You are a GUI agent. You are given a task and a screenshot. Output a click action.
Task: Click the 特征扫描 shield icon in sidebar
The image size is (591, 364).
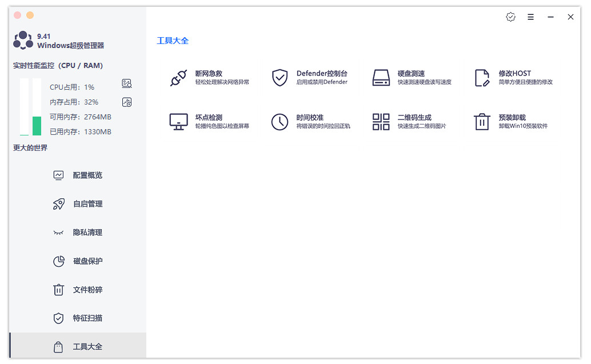point(58,318)
